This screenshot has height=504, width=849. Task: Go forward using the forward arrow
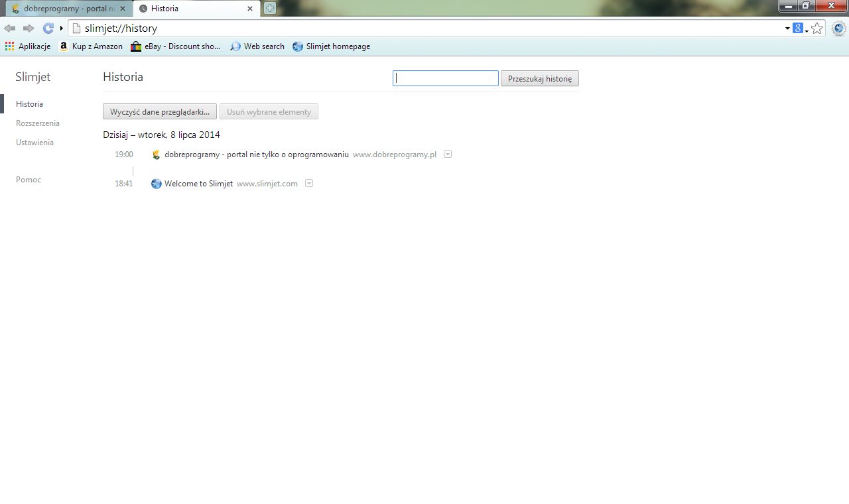coord(29,29)
